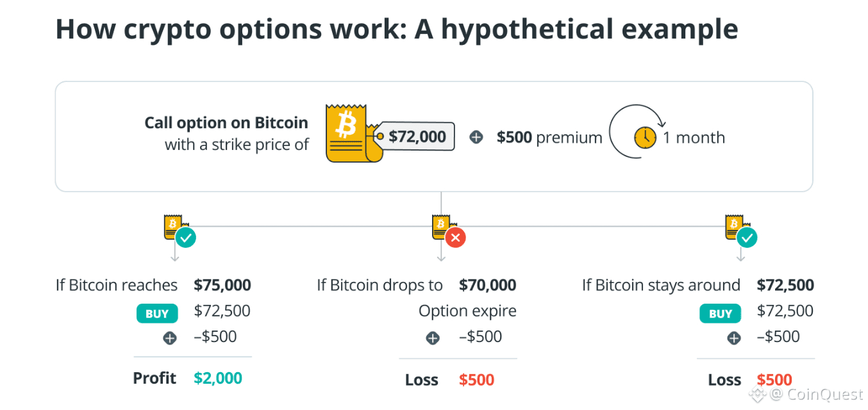Viewport: 868px width, 410px height.
Task: Click the clock icon next to 1 month
Action: point(645,137)
